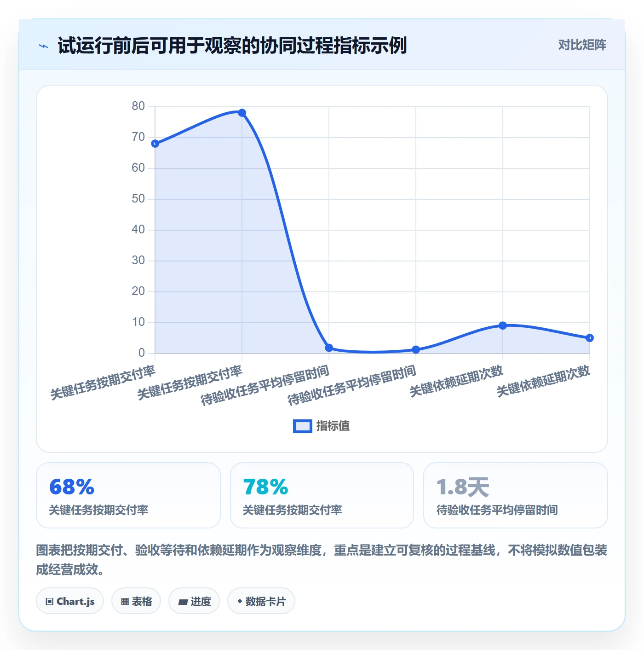Click the 指标值 legend color box

click(x=303, y=426)
